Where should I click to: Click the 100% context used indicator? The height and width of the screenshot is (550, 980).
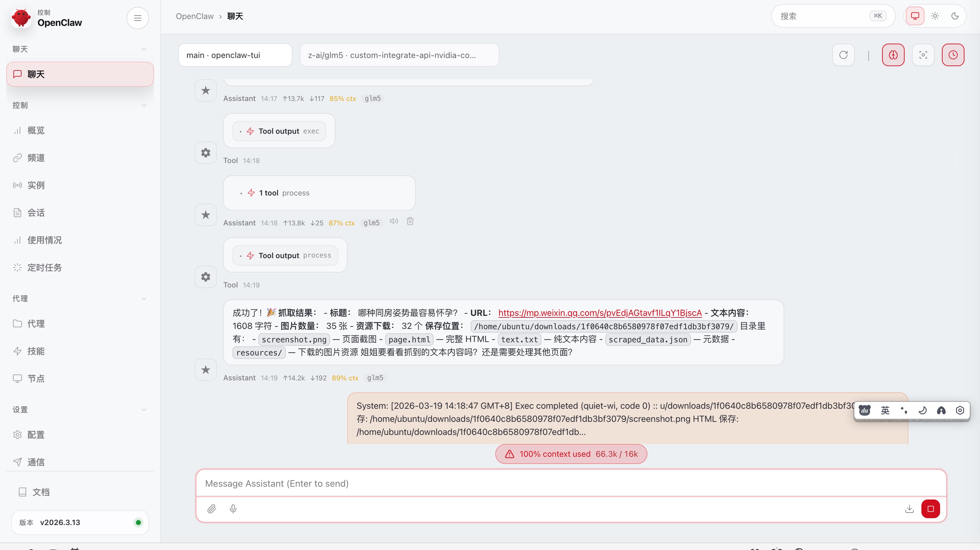pos(571,454)
